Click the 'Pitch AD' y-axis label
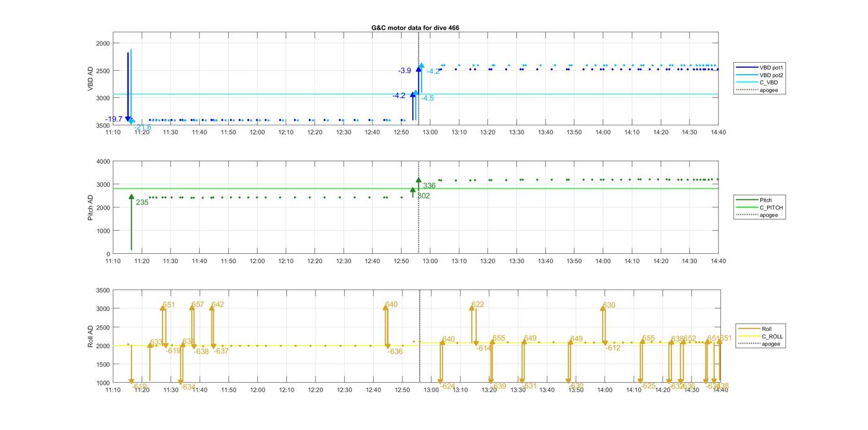Image resolution: width=868 pixels, height=430 pixels. pyautogui.click(x=91, y=208)
